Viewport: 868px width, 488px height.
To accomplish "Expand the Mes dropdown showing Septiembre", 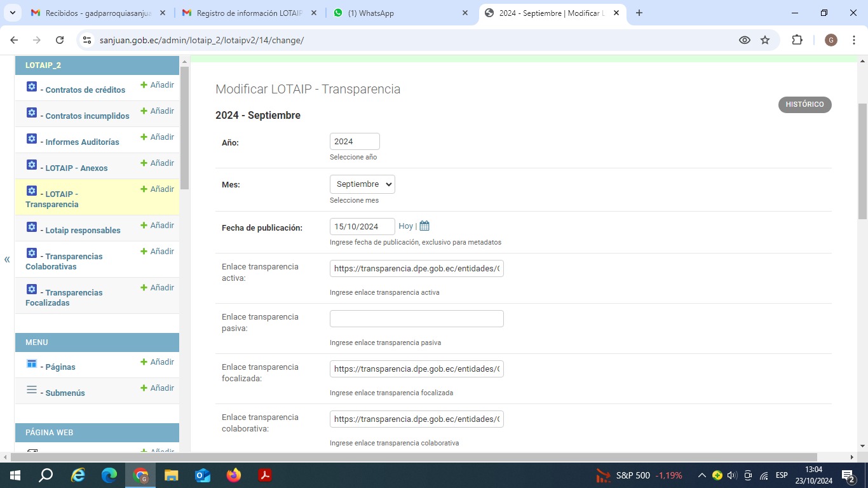I will (x=362, y=184).
